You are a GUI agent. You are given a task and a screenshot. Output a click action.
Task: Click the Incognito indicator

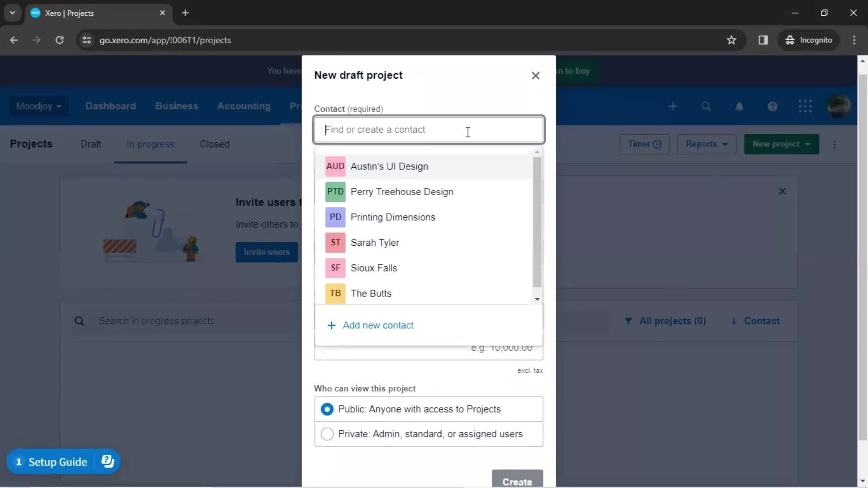point(809,40)
